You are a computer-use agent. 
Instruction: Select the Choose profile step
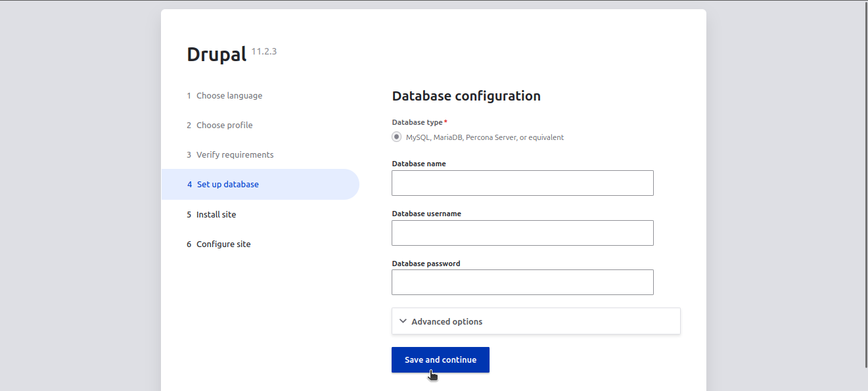click(224, 125)
